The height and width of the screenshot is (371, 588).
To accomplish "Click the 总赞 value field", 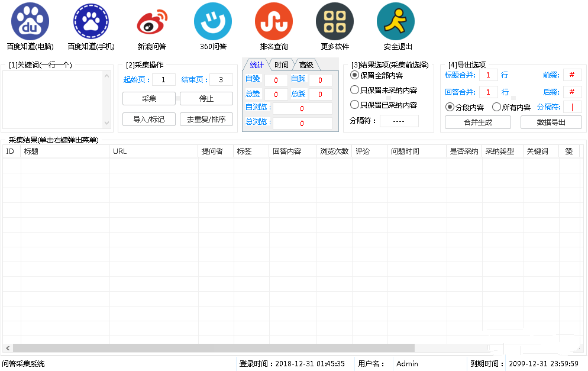I will point(276,94).
